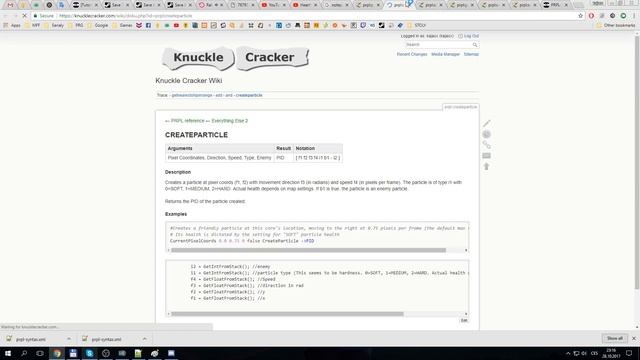Open Windows taskbar search

[24, 353]
